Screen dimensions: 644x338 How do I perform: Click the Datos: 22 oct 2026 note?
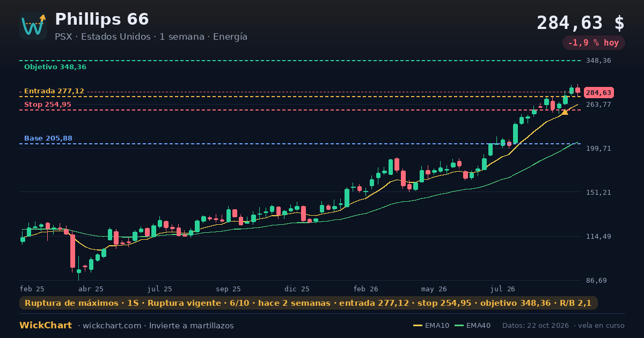pos(536,326)
